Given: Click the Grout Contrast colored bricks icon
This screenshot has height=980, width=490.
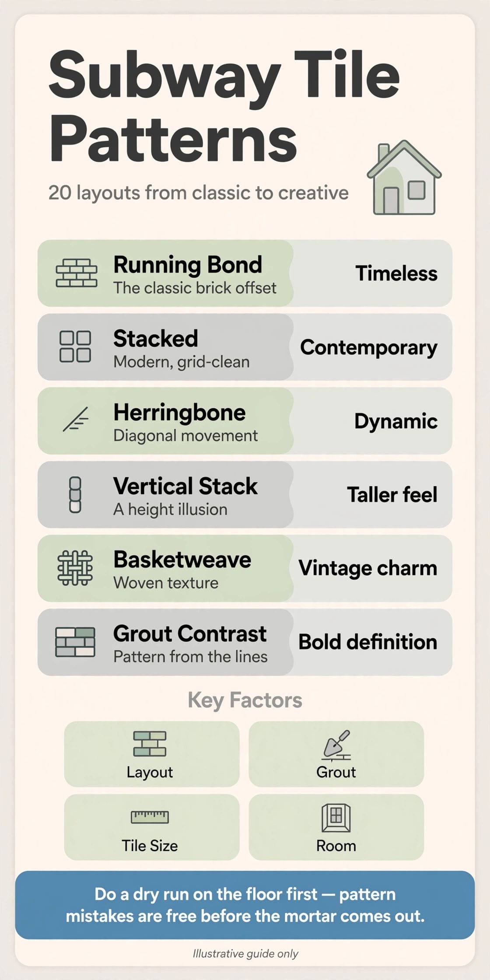Looking at the screenshot, I should pyautogui.click(x=75, y=642).
